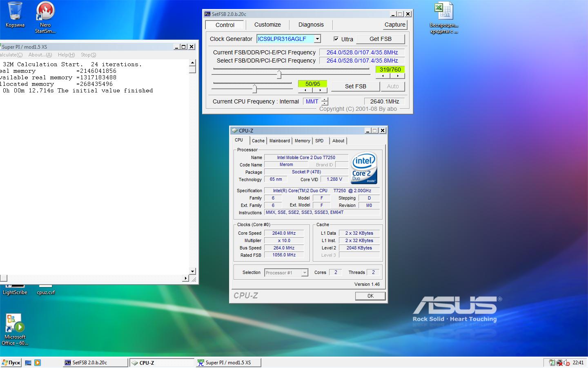Click the Get FSB button
588x368 pixels.
pos(381,39)
